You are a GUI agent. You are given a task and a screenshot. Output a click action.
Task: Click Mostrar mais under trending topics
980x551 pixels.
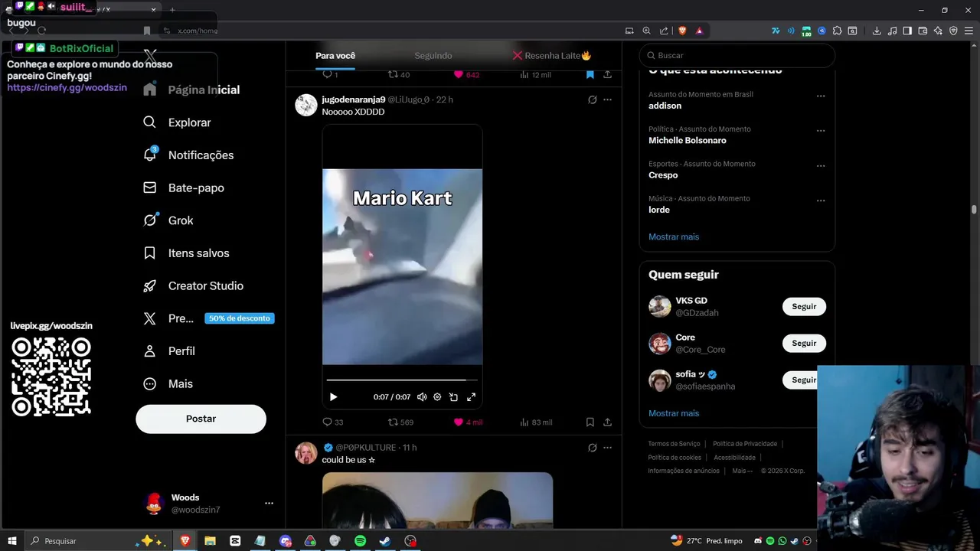click(674, 236)
